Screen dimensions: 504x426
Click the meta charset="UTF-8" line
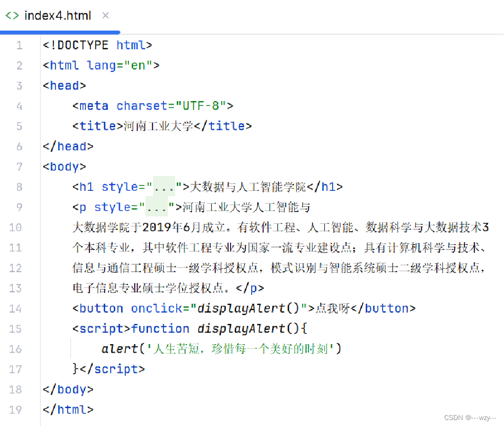point(153,106)
